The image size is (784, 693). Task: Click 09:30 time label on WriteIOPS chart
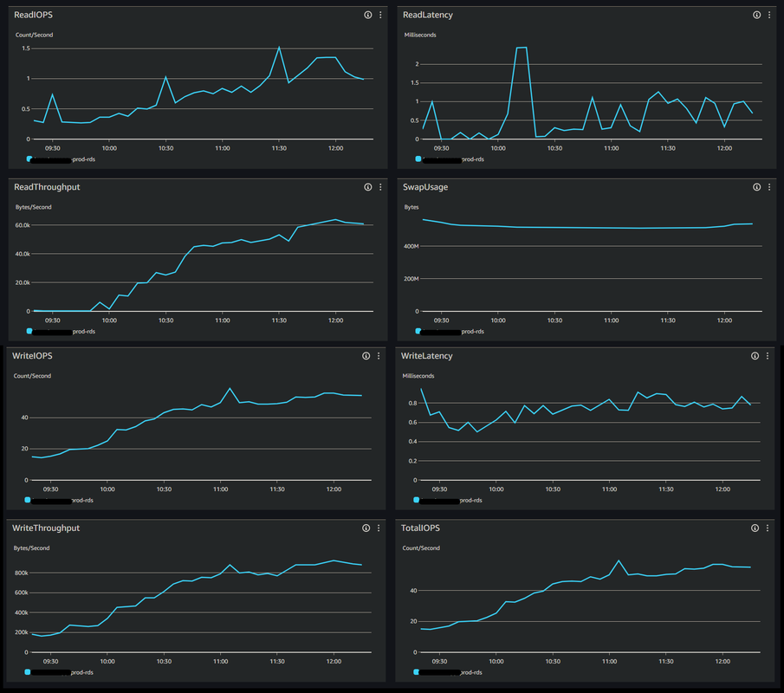pyautogui.click(x=50, y=489)
